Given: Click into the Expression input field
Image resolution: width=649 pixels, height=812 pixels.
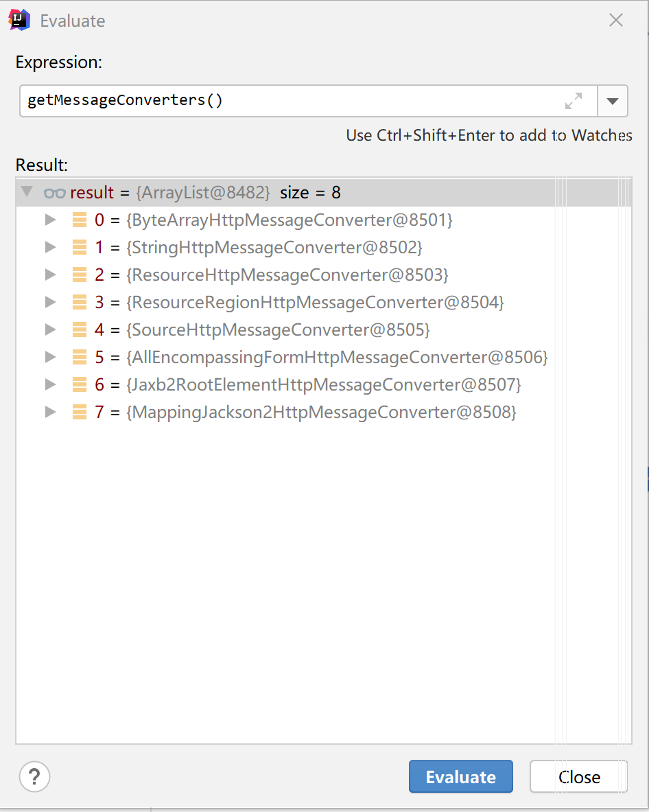Looking at the screenshot, I should (x=288, y=101).
